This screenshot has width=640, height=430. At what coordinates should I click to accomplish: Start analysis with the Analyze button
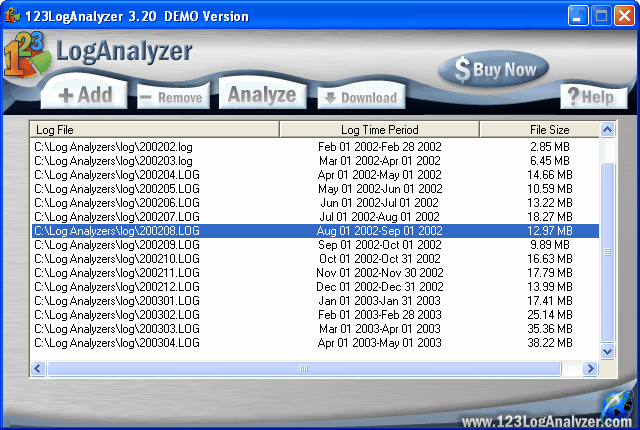click(x=262, y=95)
